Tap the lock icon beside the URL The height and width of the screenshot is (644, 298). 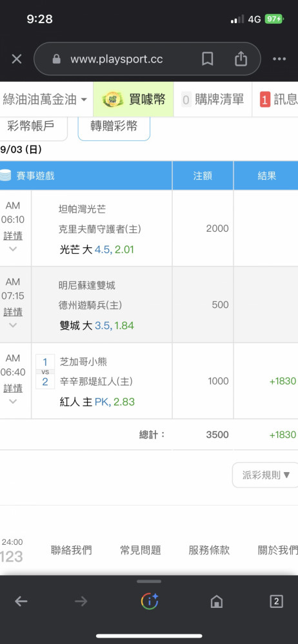pos(57,59)
